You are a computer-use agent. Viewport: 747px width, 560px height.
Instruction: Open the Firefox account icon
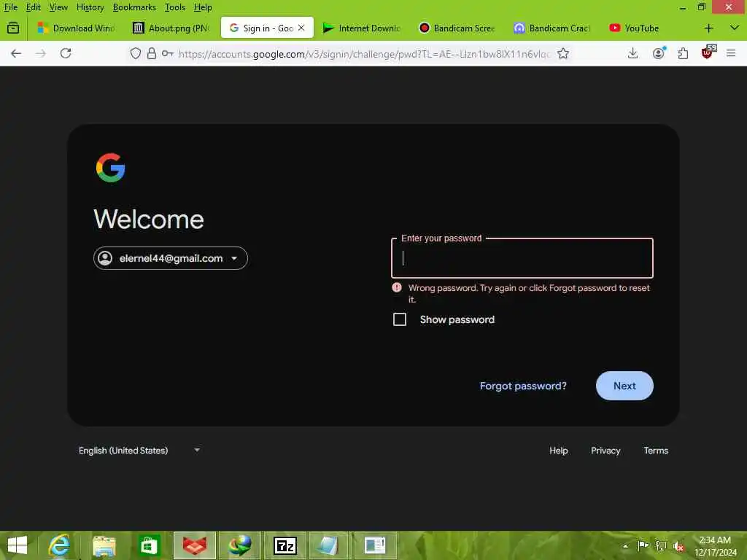click(x=659, y=52)
